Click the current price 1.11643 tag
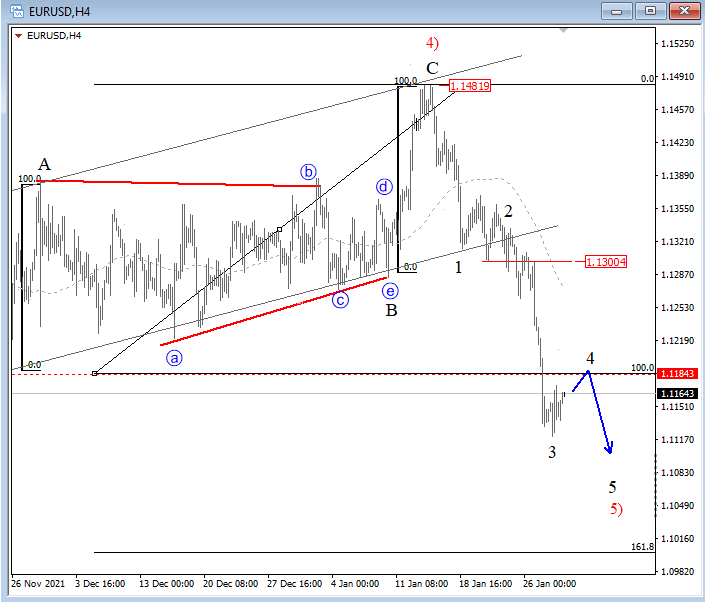705x602 pixels. (x=678, y=394)
